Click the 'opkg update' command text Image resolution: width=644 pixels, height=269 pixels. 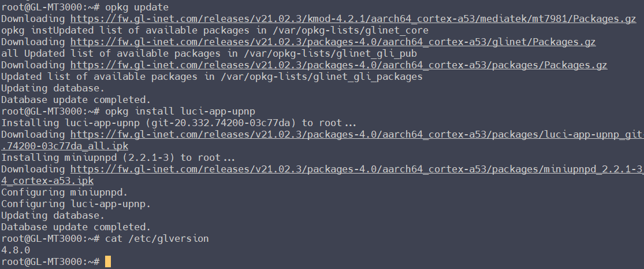click(x=137, y=8)
